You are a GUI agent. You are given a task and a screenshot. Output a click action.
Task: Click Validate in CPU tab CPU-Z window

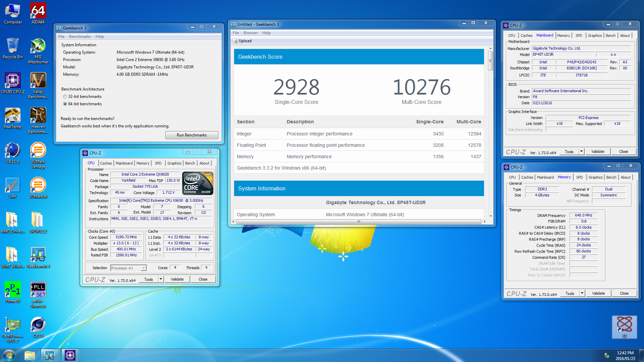click(177, 279)
